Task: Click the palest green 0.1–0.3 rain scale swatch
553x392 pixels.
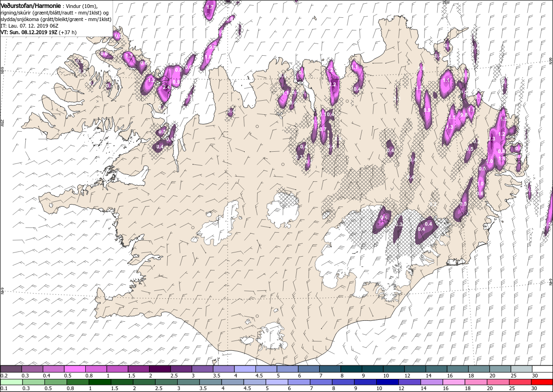Action: click(x=11, y=383)
